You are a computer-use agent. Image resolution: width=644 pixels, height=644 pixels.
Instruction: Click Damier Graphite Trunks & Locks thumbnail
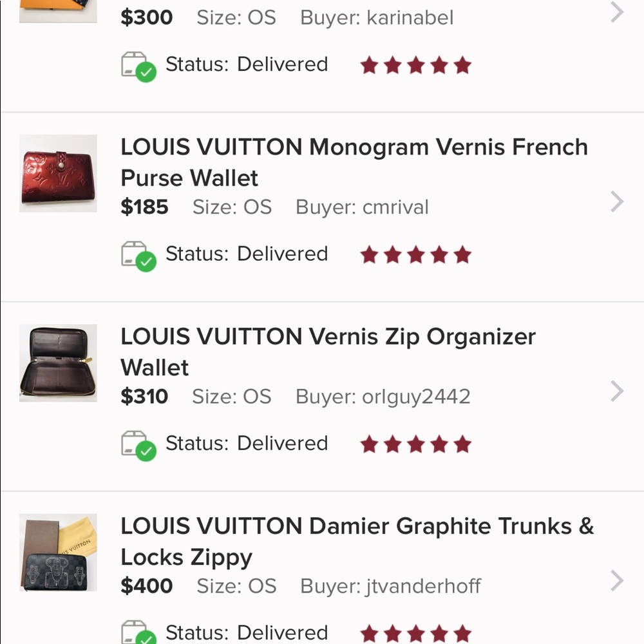(x=58, y=553)
